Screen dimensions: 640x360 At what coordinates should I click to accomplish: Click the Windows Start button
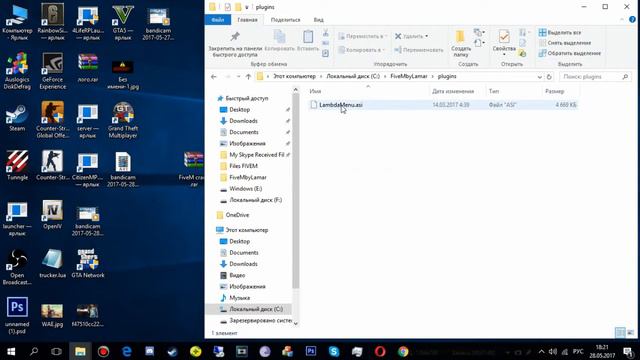point(11,351)
